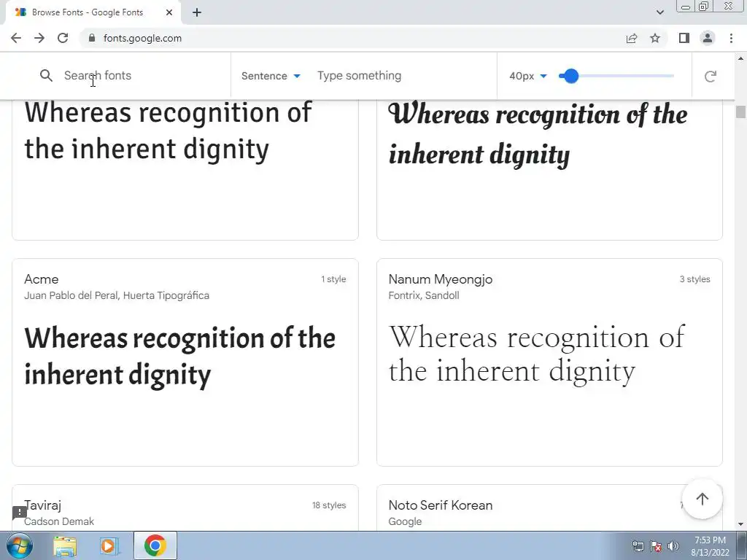This screenshot has height=560, width=747.
Task: Click '3 styles' on Nanum Myeongjo card
Action: 694,279
